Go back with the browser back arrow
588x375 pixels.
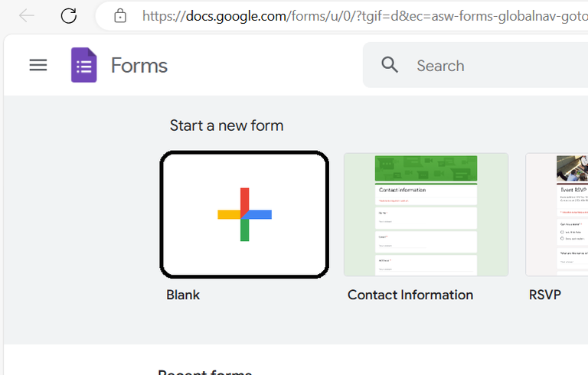[27, 16]
